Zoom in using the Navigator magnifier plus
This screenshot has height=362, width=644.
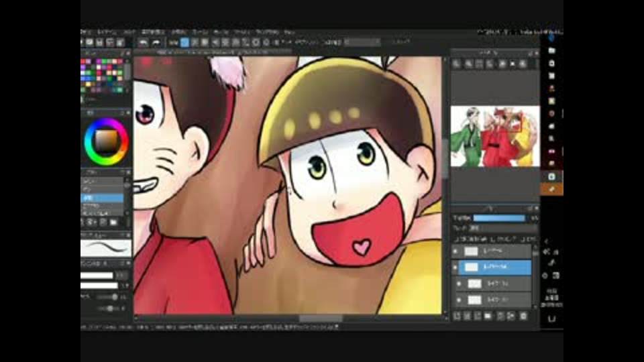click(x=457, y=64)
